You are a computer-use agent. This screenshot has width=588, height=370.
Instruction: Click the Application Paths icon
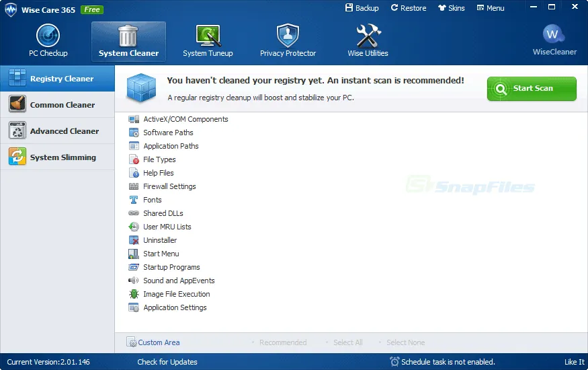[134, 146]
